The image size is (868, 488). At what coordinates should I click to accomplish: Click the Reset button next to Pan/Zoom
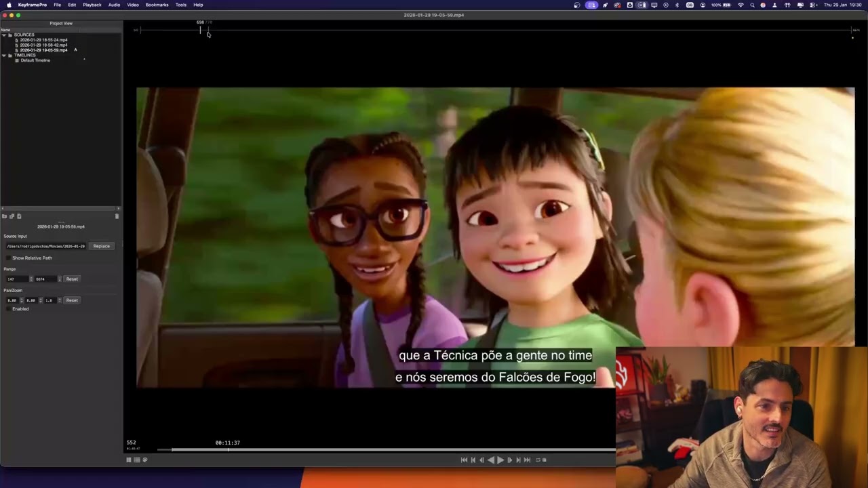coord(72,300)
